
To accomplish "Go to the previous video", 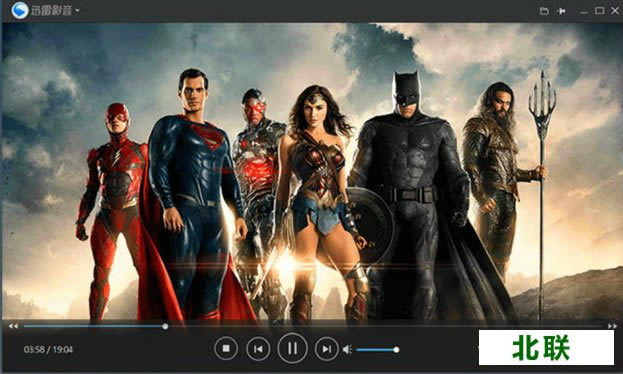I will [258, 349].
